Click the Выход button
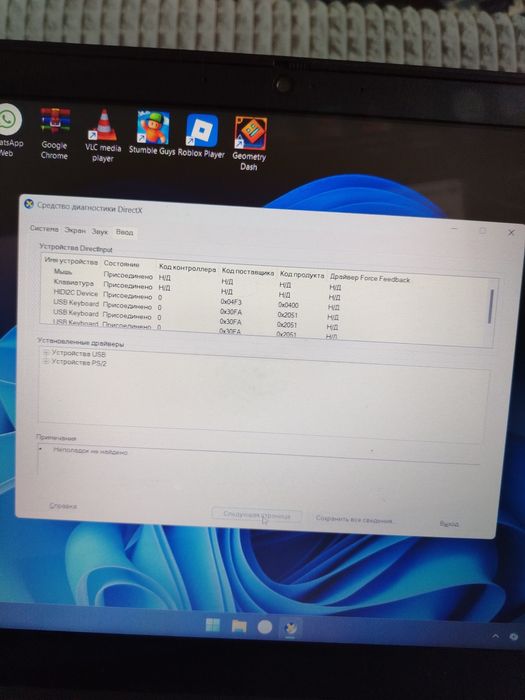The width and height of the screenshot is (525, 700). point(449,524)
